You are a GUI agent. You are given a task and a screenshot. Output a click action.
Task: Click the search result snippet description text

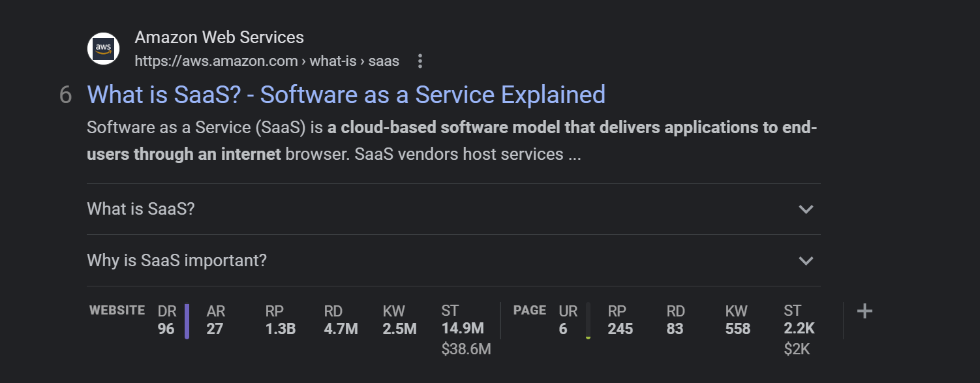tap(452, 141)
